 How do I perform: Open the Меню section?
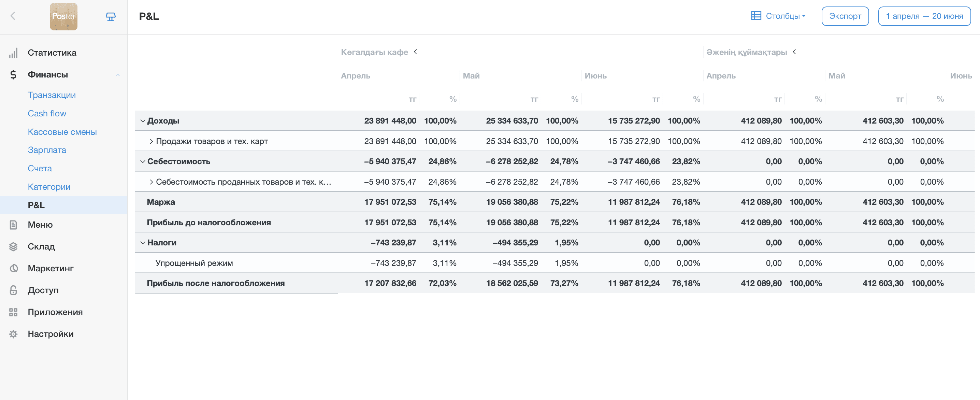click(x=40, y=225)
